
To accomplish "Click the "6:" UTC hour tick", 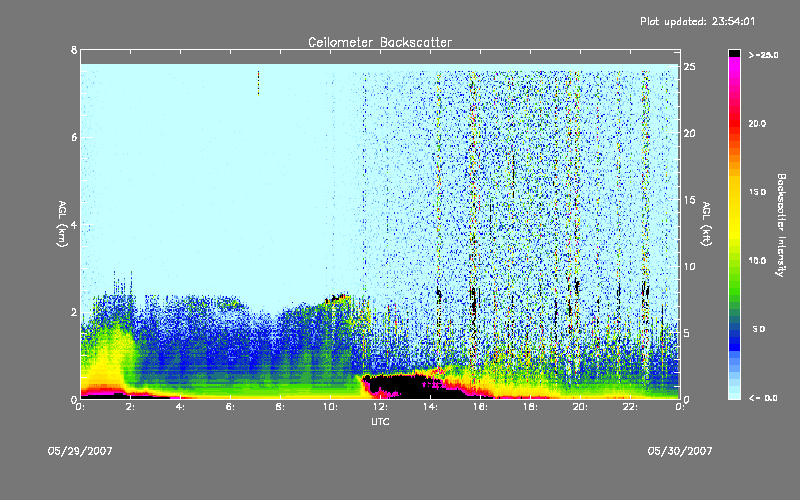I will coord(231,407).
